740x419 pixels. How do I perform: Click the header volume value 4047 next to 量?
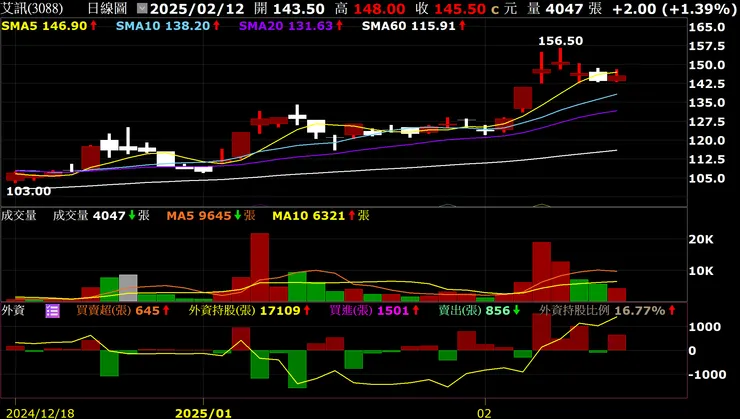click(564, 8)
